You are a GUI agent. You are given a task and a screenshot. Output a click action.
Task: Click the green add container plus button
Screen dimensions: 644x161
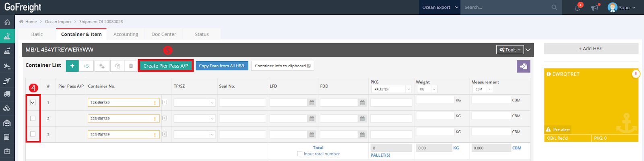[x=72, y=66]
